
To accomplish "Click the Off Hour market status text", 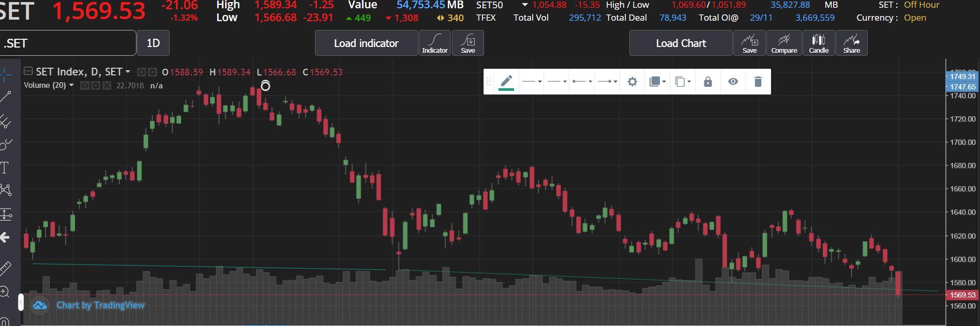I will 922,5.
